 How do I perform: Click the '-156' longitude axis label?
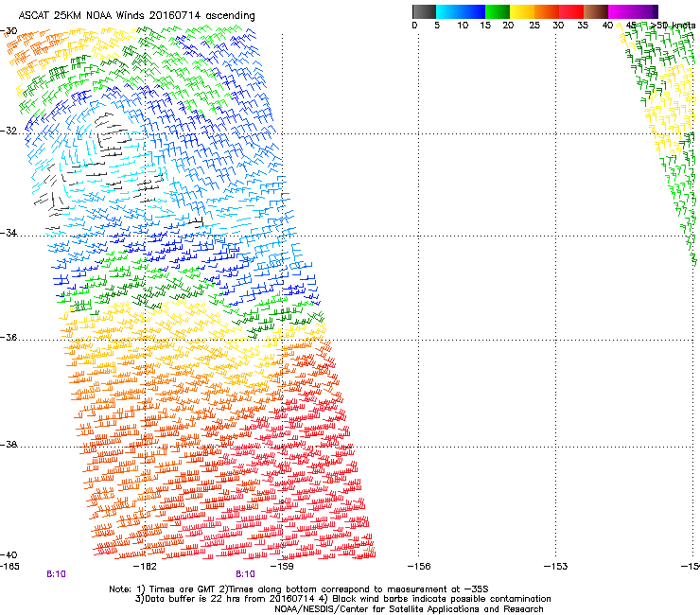pyautogui.click(x=419, y=567)
